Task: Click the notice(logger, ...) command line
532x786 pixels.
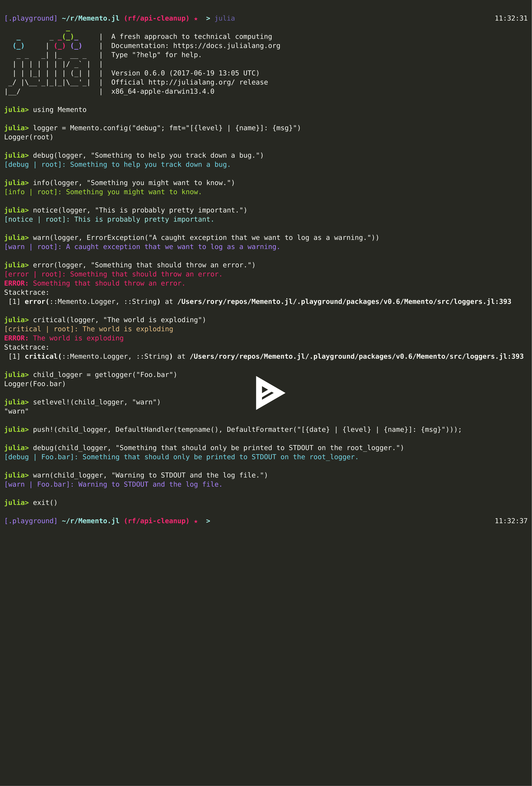Action: click(126, 210)
